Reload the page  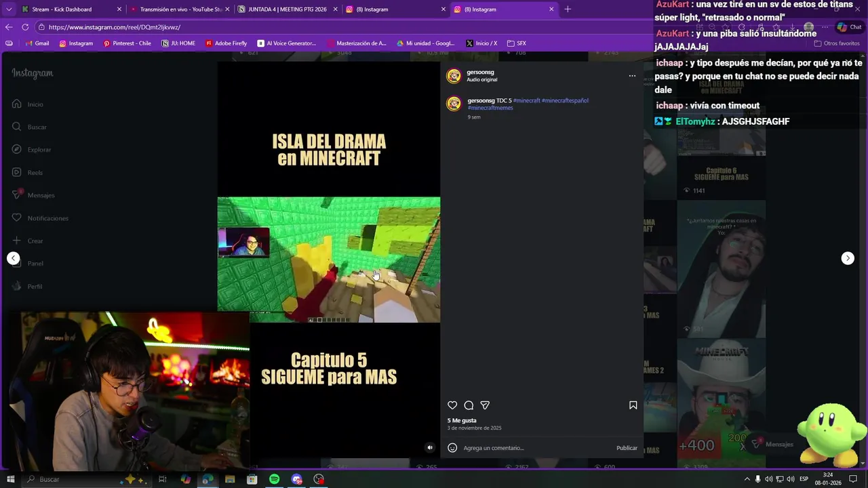click(x=25, y=27)
